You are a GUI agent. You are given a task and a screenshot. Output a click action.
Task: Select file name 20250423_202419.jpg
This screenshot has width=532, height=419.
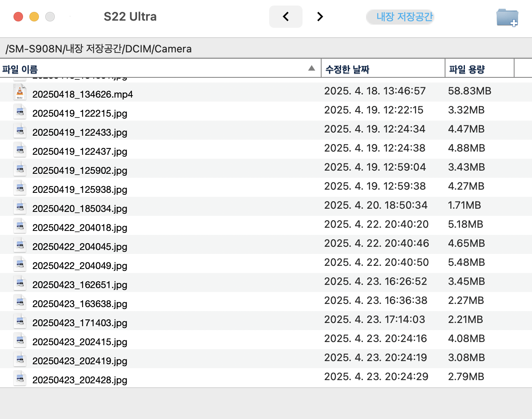[80, 361]
